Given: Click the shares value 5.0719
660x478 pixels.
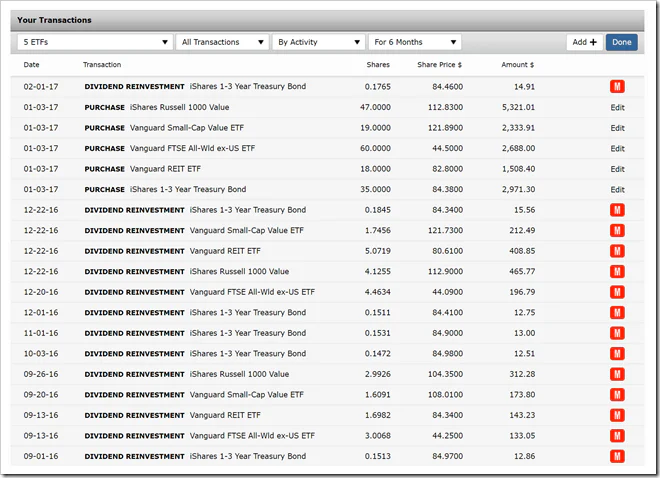Looking at the screenshot, I should tap(378, 251).
